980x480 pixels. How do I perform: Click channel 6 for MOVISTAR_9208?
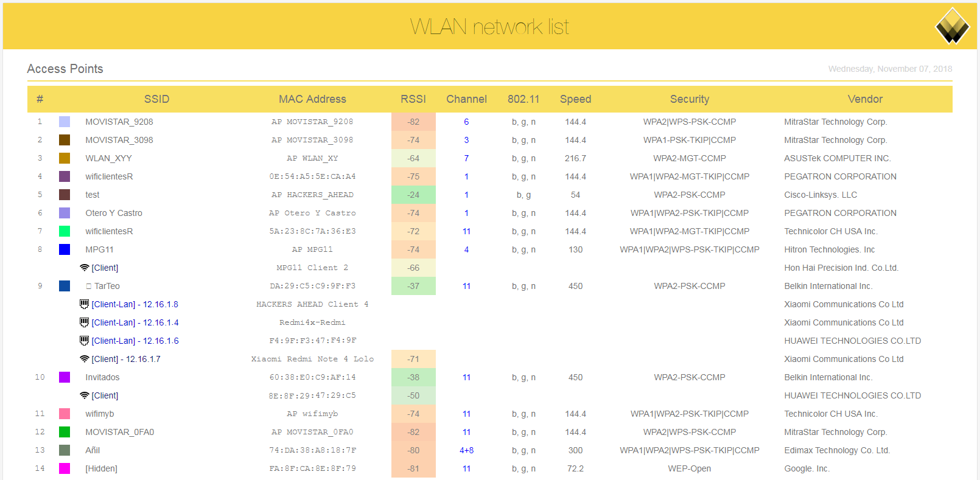pyautogui.click(x=466, y=122)
